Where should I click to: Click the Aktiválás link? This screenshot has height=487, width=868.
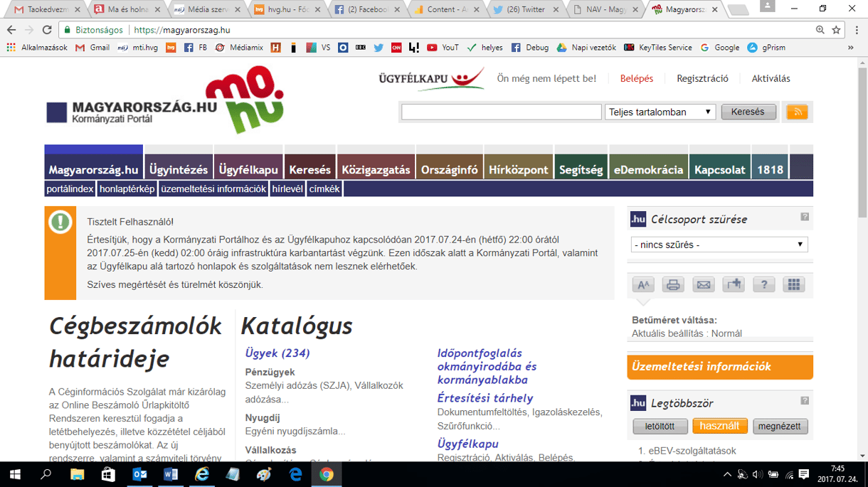pos(771,79)
